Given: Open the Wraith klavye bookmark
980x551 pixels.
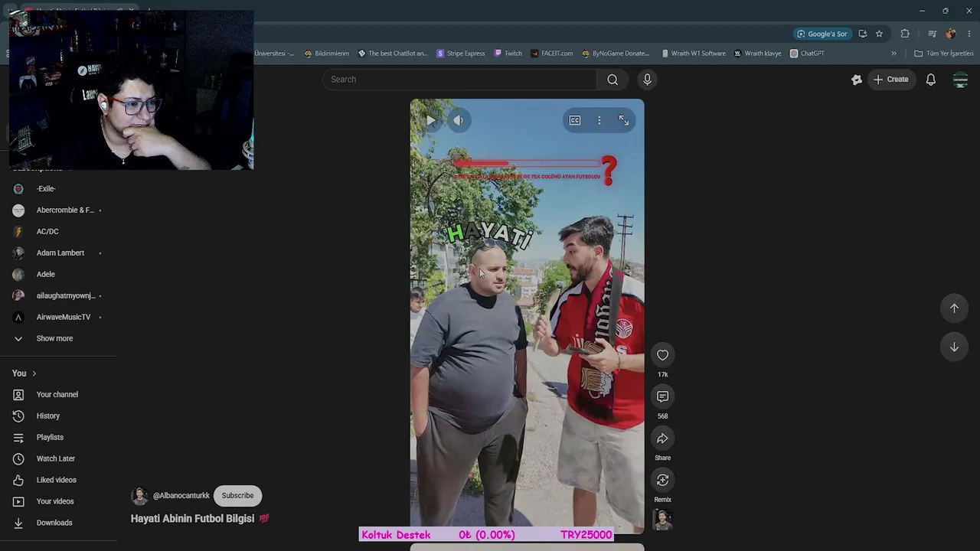Looking at the screenshot, I should pyautogui.click(x=757, y=54).
